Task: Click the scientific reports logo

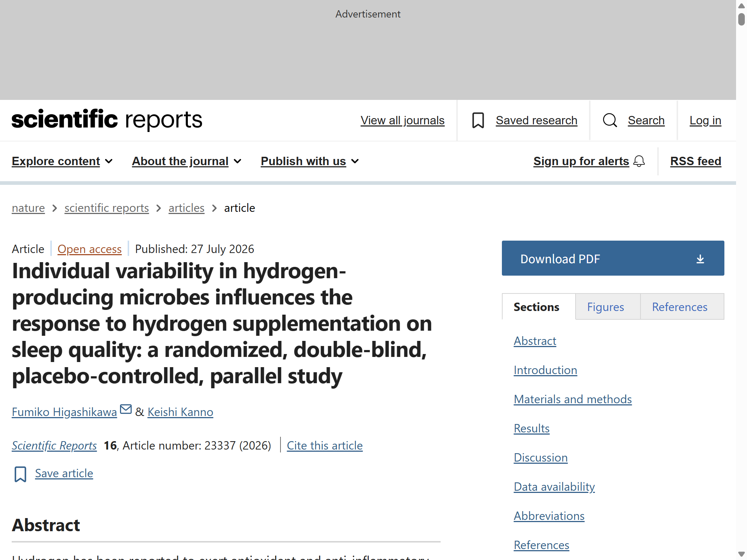Action: click(x=107, y=120)
